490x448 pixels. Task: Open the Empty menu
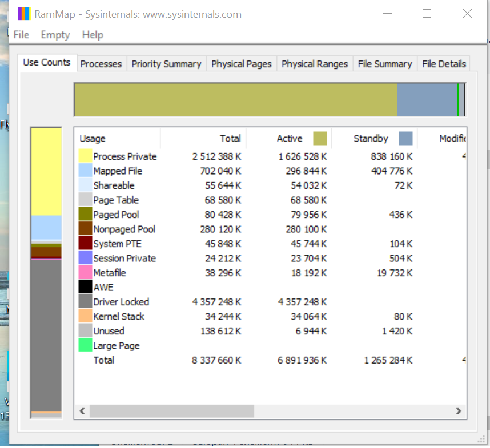[55, 35]
